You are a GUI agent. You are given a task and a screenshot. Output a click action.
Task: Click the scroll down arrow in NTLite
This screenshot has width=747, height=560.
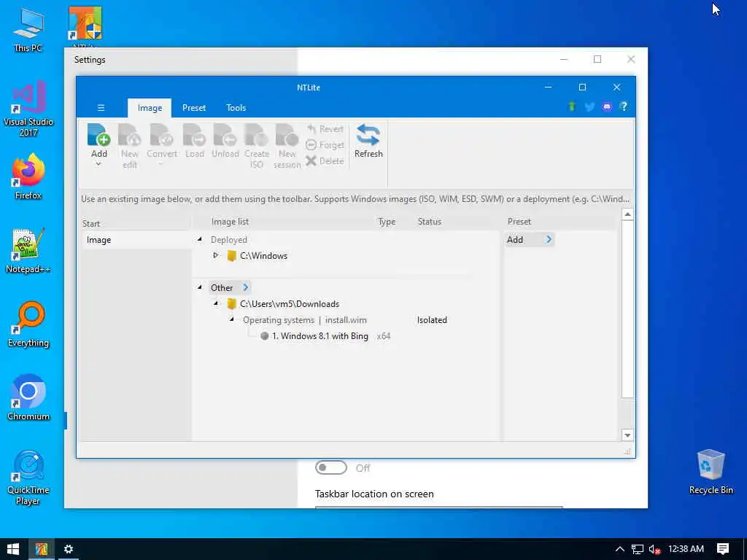tap(627, 435)
